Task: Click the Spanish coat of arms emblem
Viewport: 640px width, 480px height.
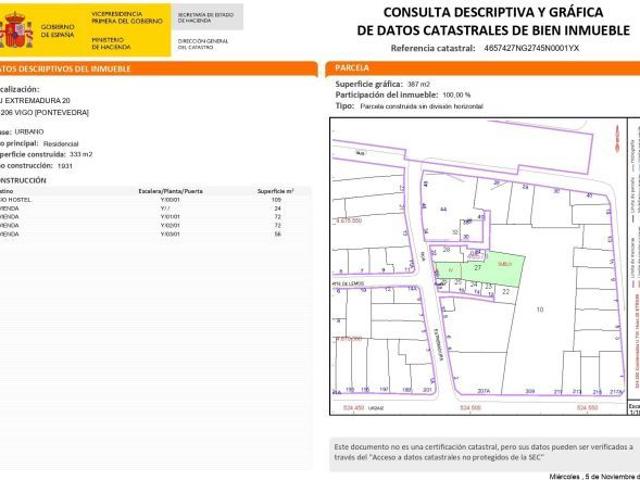Action: click(18, 31)
